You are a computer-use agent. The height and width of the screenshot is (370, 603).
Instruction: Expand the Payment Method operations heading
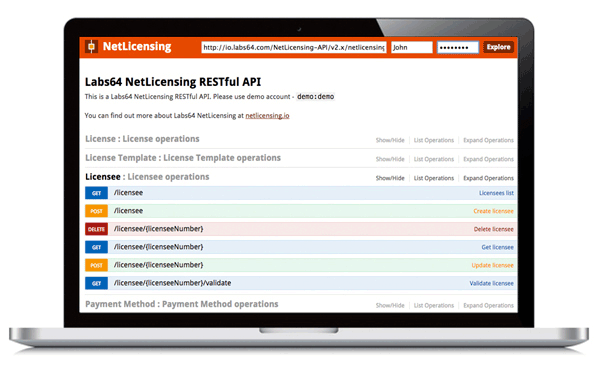pos(182,304)
